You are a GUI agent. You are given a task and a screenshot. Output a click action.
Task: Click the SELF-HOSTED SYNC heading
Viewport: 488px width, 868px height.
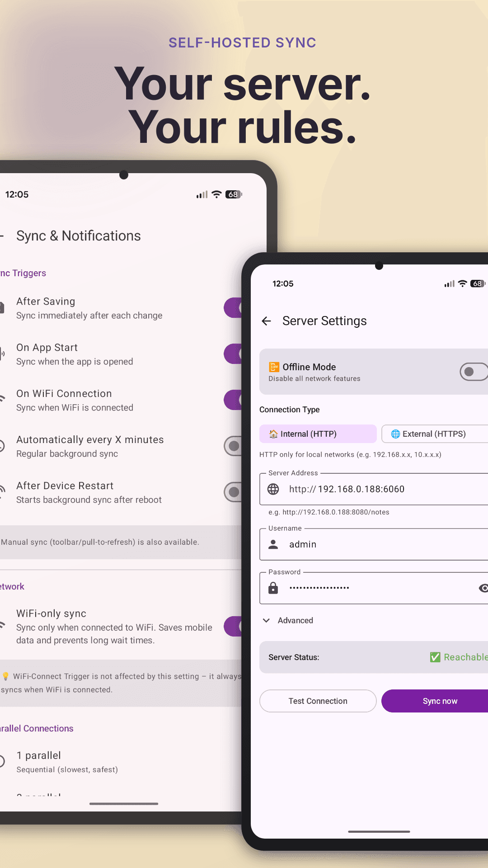pyautogui.click(x=243, y=43)
